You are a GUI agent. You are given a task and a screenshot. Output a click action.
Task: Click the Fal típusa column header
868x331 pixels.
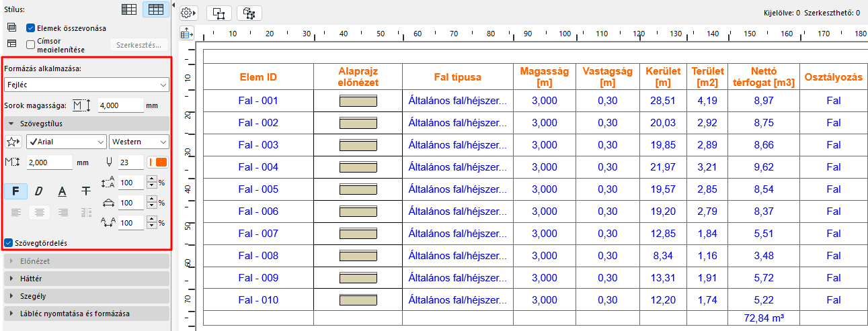(x=457, y=77)
